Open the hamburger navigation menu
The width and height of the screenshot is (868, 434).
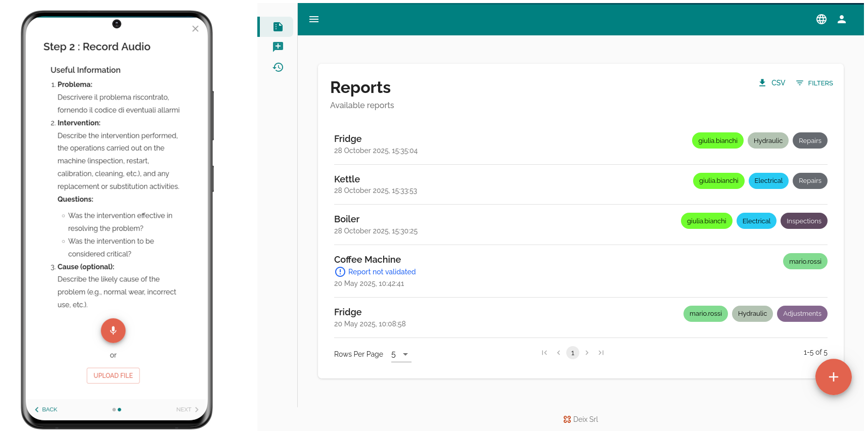[x=314, y=19]
